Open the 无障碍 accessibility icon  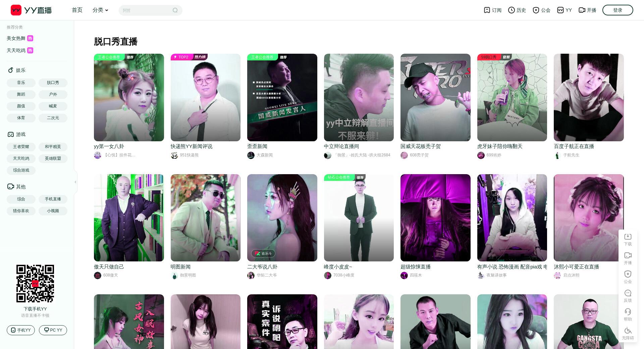pyautogui.click(x=628, y=331)
